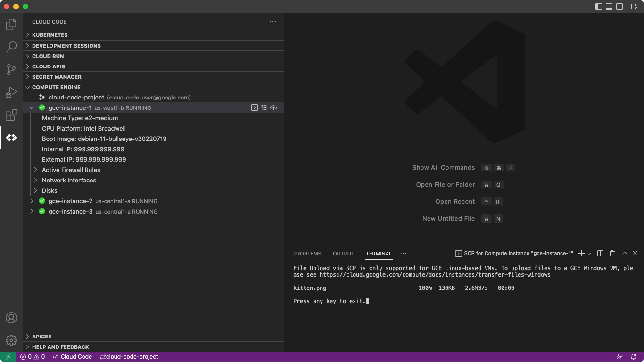Kill terminal with trash icon
Image resolution: width=644 pixels, height=362 pixels.
click(x=612, y=254)
